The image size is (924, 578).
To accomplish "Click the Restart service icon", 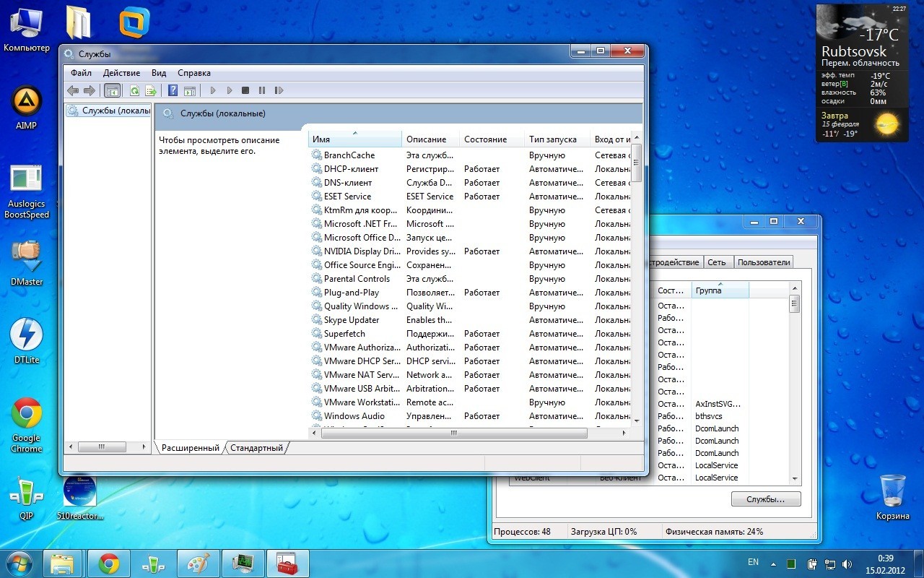I will point(279,90).
